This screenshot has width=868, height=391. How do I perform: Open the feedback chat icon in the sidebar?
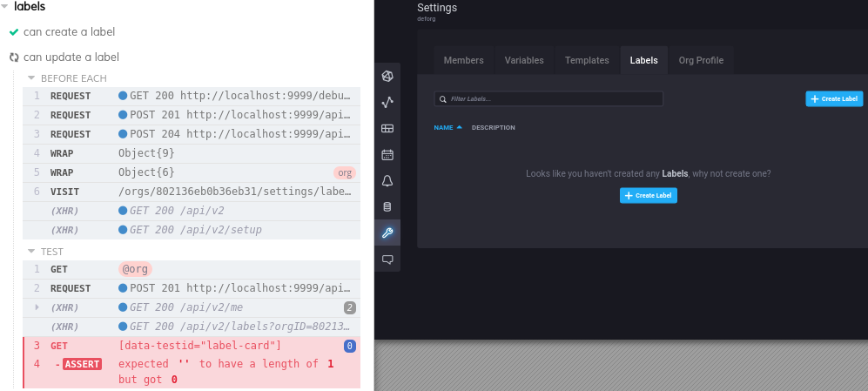click(387, 260)
